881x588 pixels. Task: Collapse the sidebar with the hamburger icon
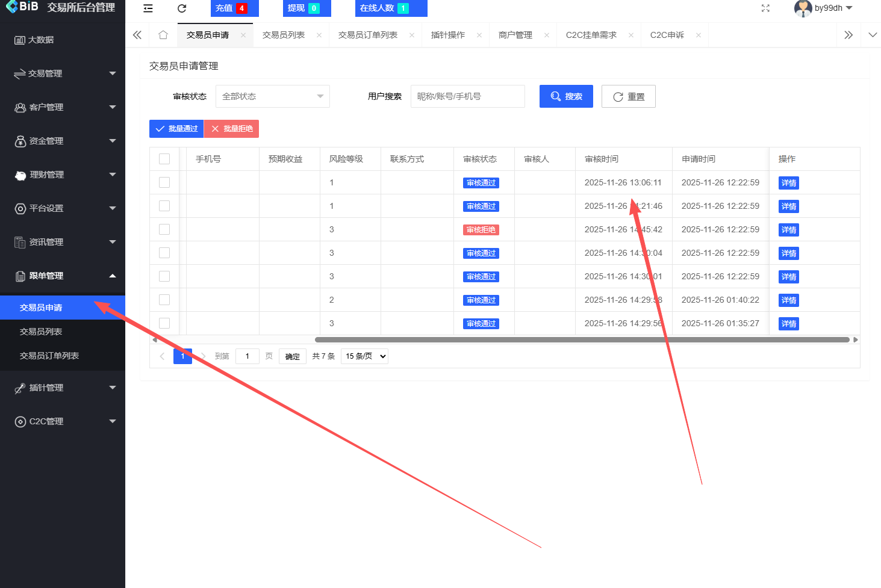point(148,8)
